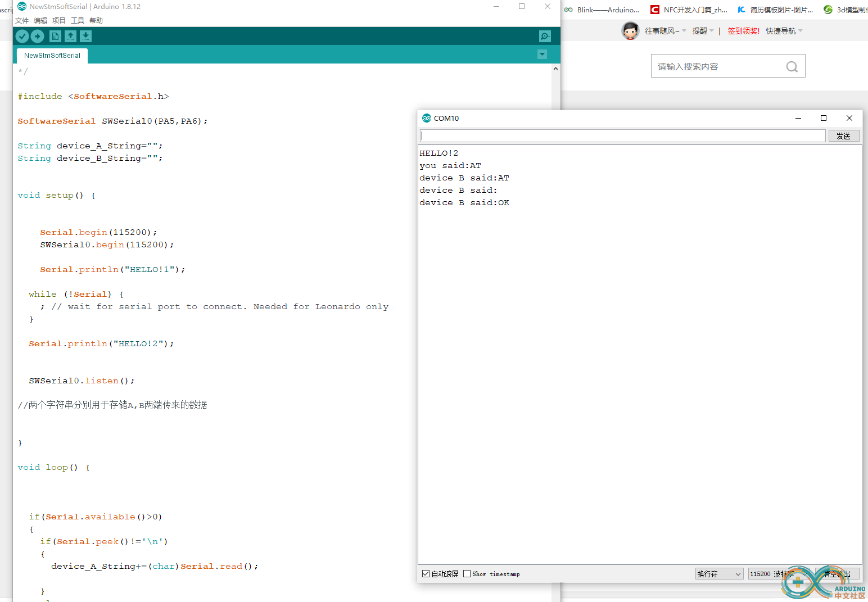Screen dimensions: 868x602
Task: Toggle the 自动滚屏 autoscroll checkbox
Action: point(426,574)
